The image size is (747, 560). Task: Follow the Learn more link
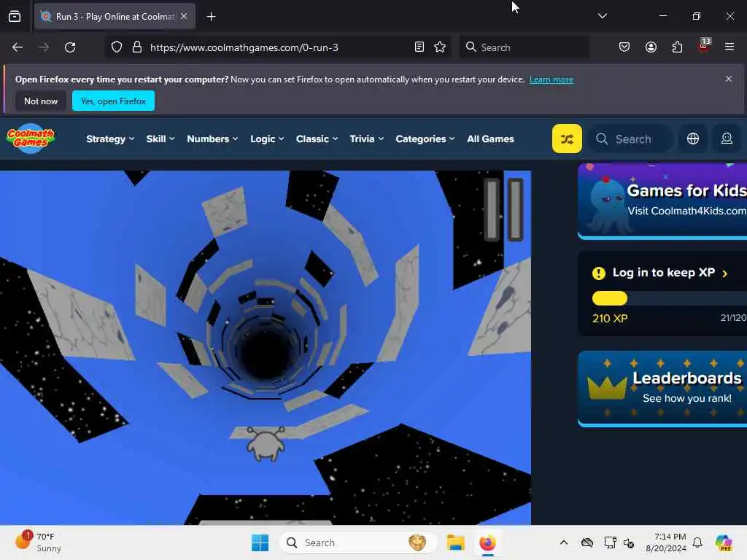[x=551, y=79]
